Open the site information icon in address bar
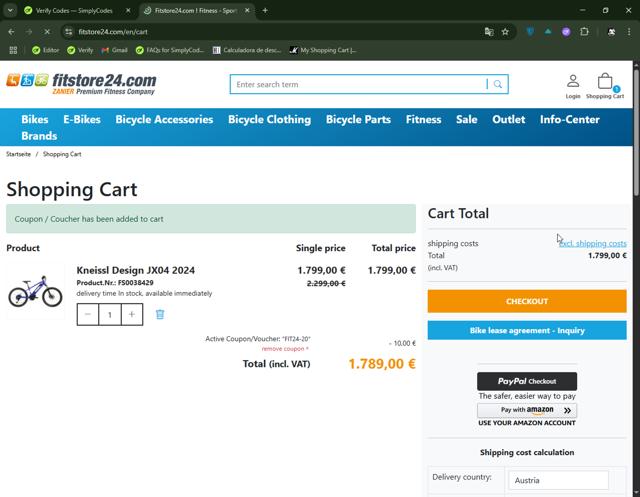The image size is (640, 497). tap(69, 32)
